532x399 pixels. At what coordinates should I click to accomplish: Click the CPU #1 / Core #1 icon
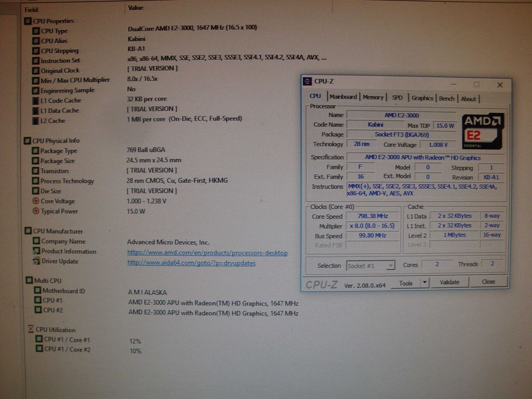click(39, 339)
